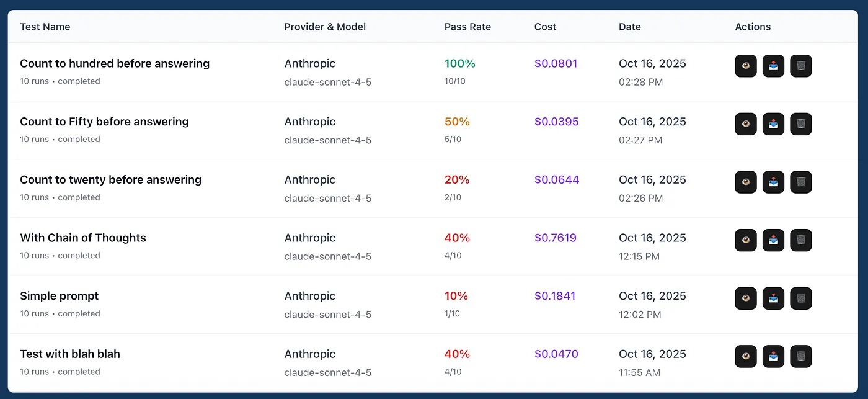Click the 100% pass rate value

pos(459,63)
